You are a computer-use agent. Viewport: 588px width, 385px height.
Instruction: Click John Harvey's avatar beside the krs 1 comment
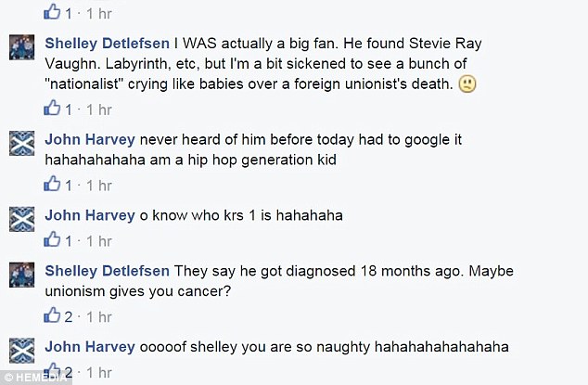tap(21, 219)
